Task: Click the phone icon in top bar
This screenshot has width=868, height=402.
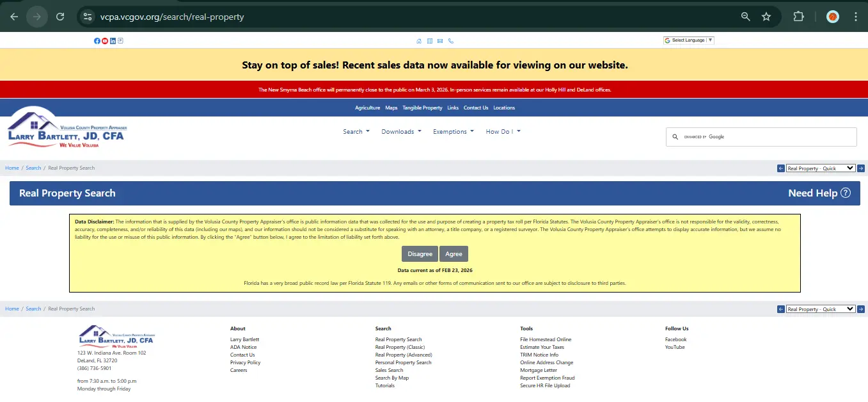Action: click(x=451, y=41)
